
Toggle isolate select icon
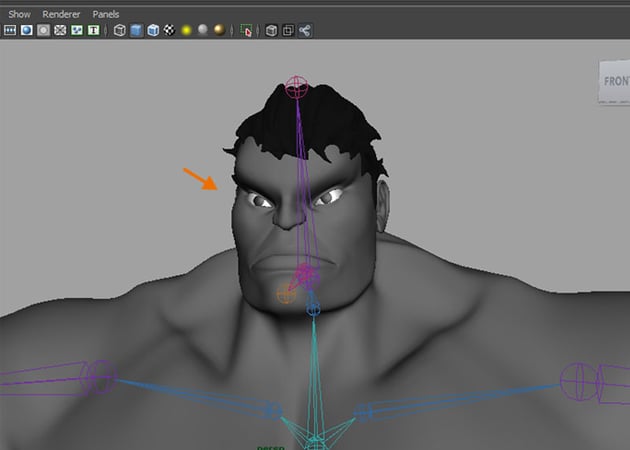[246, 30]
